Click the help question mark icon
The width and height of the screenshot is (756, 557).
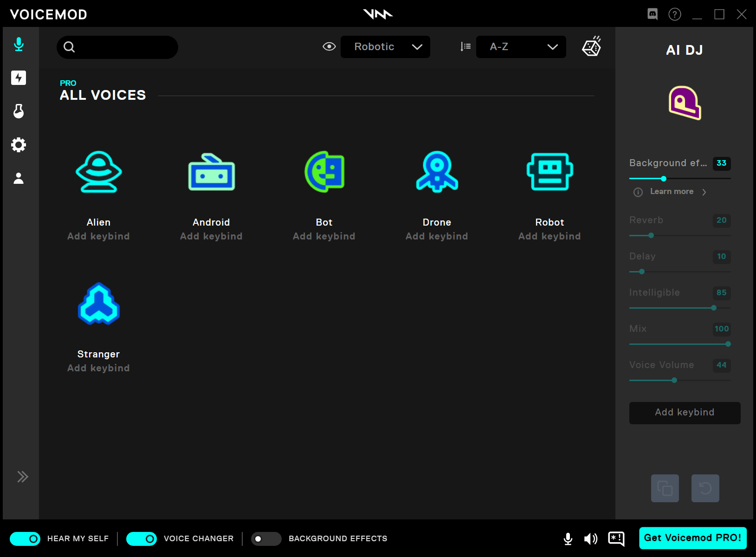pyautogui.click(x=674, y=14)
